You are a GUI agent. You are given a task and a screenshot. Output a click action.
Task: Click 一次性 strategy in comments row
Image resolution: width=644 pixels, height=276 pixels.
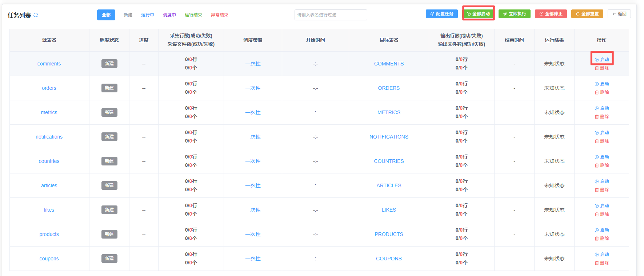click(253, 64)
